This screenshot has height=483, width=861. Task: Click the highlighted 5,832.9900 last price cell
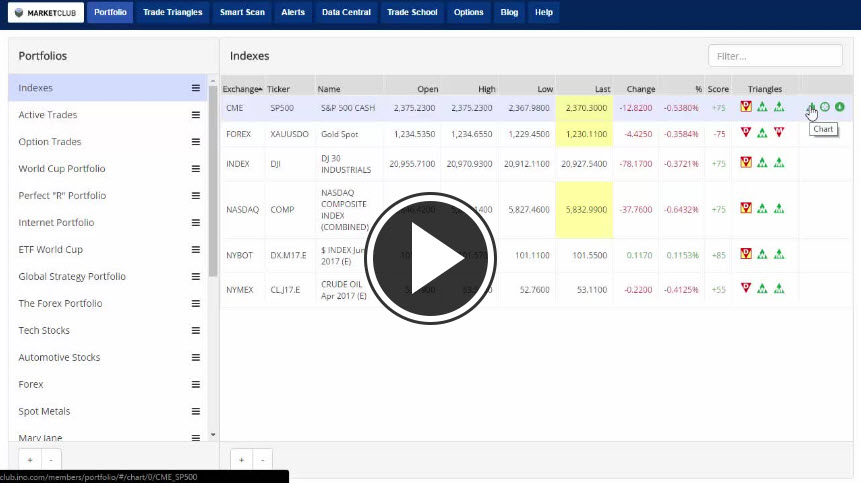pos(584,210)
